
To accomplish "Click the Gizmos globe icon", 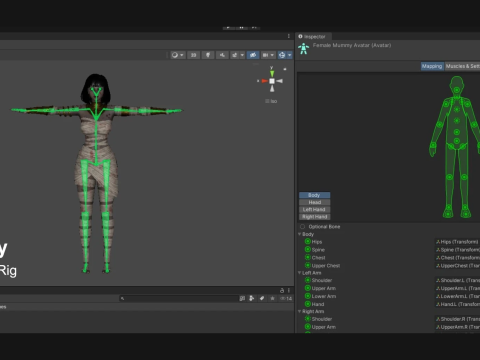I will [x=282, y=55].
